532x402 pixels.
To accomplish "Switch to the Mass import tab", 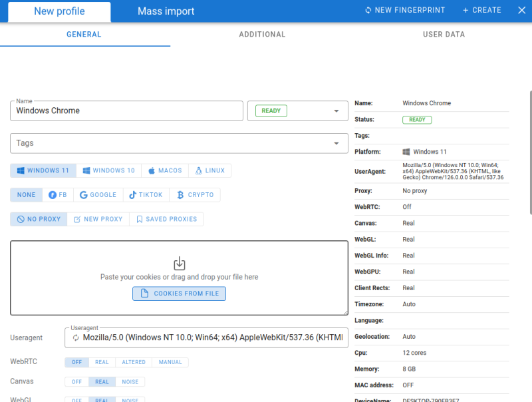I will coord(166,11).
